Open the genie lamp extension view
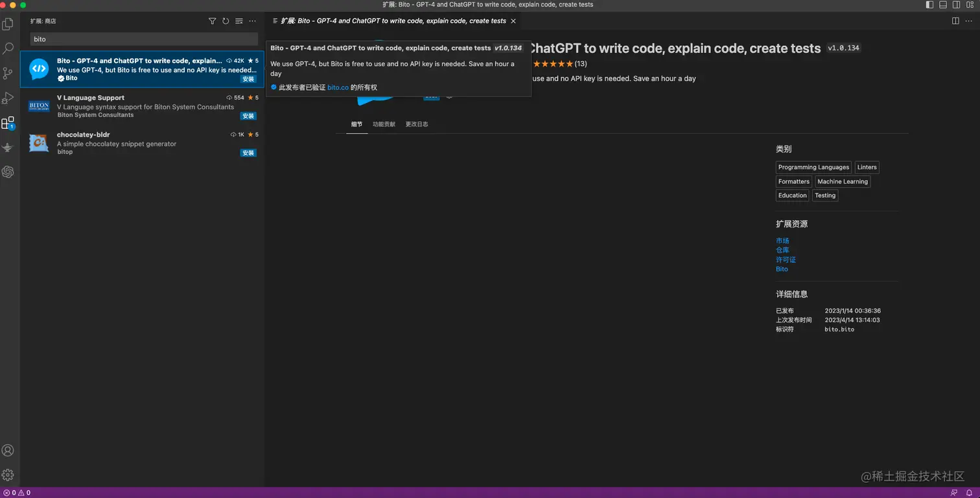Viewport: 980px width, 498px height. coord(8,147)
